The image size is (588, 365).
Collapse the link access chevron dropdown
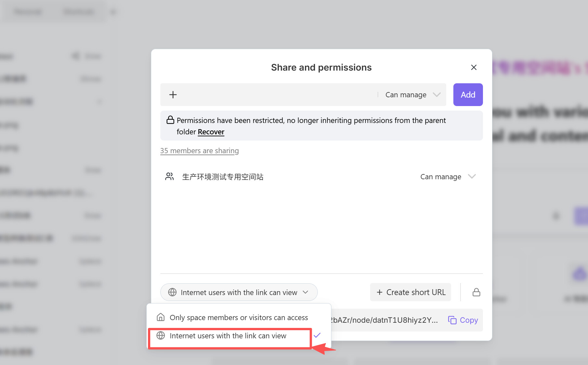305,292
